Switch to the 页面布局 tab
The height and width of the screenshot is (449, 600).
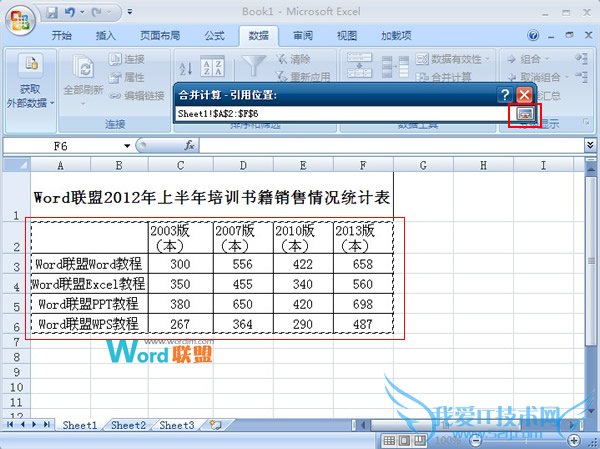(x=160, y=36)
